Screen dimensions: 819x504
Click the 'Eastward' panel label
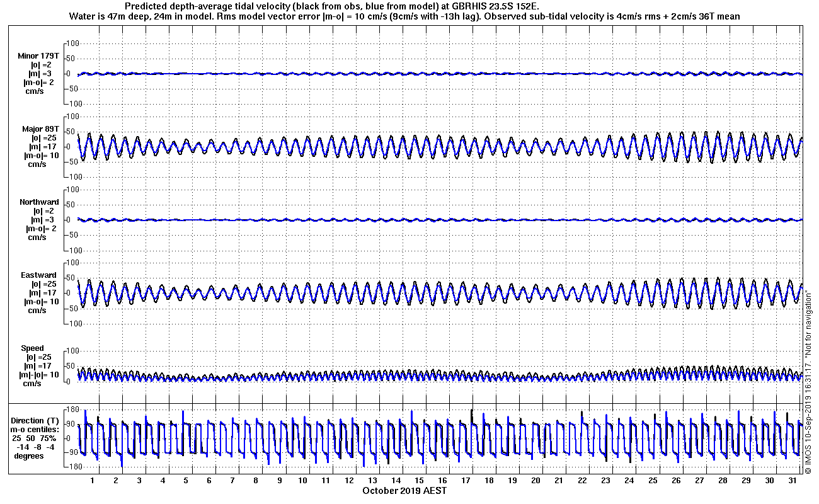tap(38, 275)
